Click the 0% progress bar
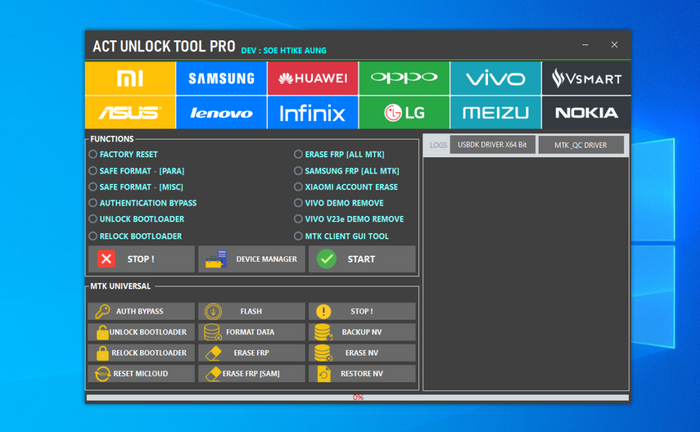This screenshot has height=432, width=700. [x=358, y=397]
